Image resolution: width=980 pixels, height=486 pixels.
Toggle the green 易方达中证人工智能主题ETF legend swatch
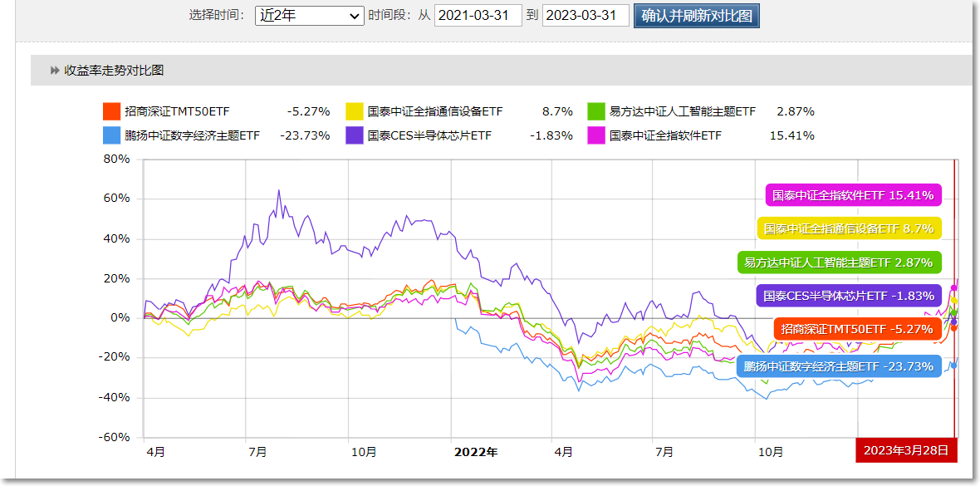pos(596,111)
